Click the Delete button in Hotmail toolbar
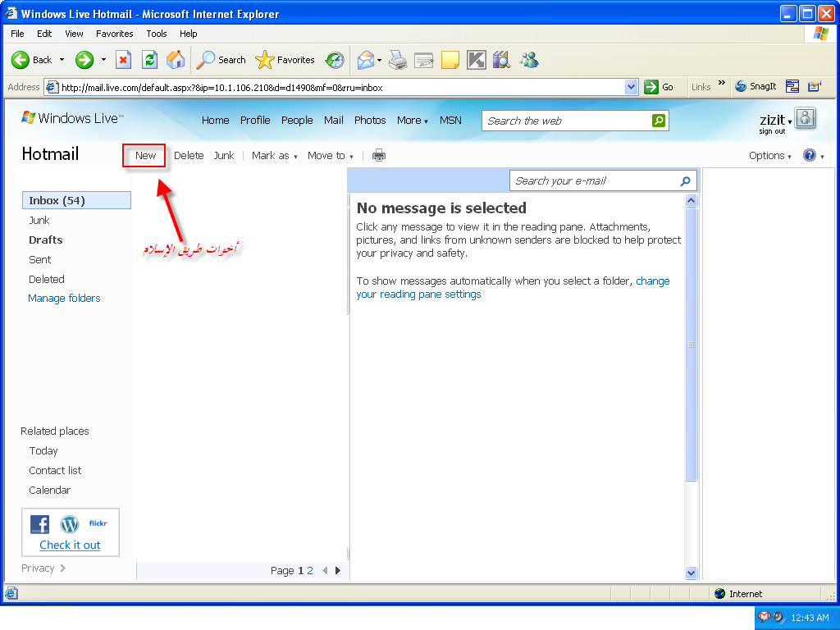Screen dimensions: 840x630 click(189, 155)
